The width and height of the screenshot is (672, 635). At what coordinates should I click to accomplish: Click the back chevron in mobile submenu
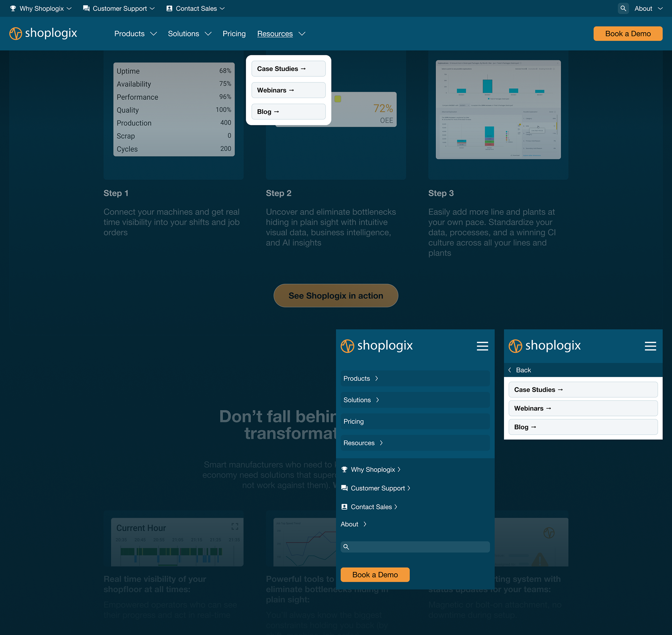(x=510, y=370)
